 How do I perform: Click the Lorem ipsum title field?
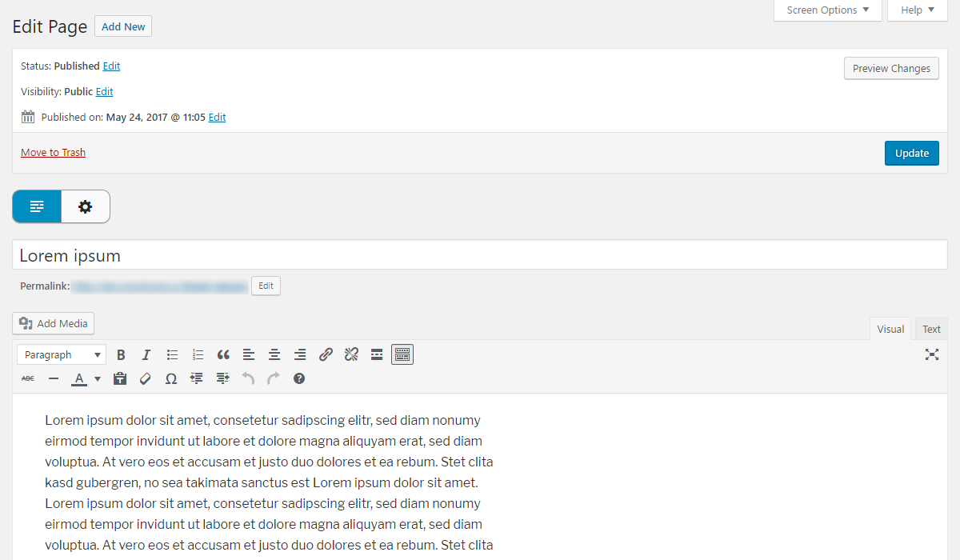[480, 255]
